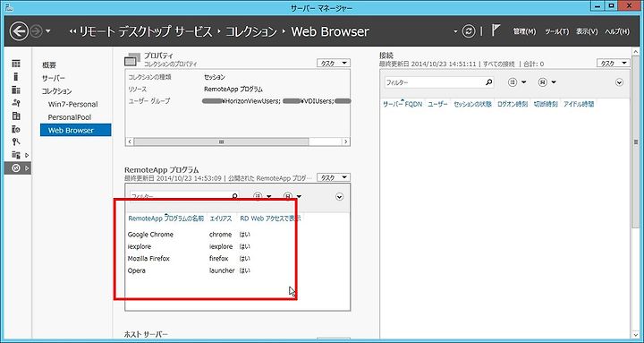The width and height of the screenshot is (644, 343).
Task: Click the launcher alias cell
Action: click(x=222, y=270)
